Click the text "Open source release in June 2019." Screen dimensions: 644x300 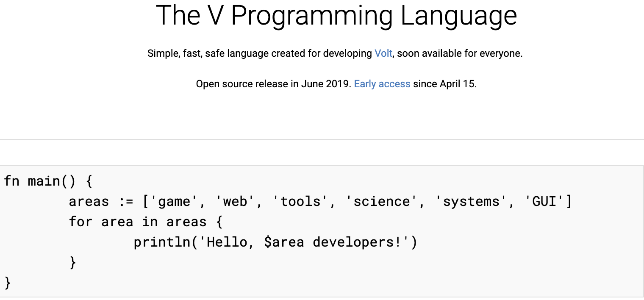tap(274, 84)
